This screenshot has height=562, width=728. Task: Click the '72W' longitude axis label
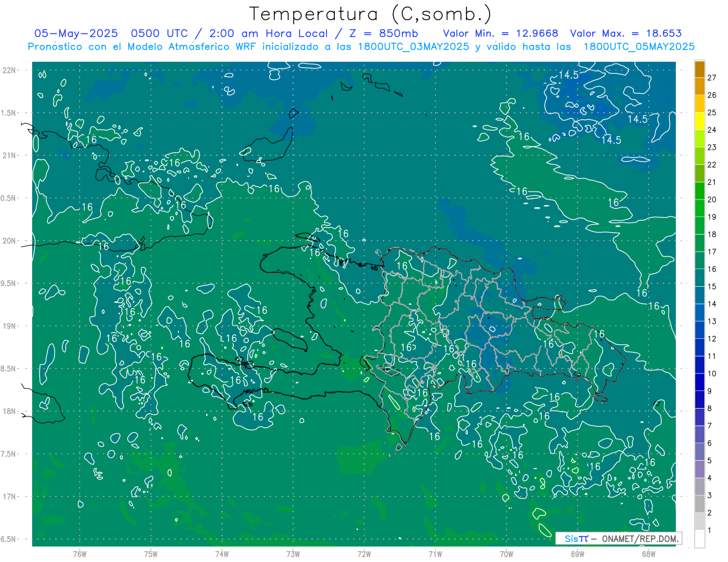pos(364,554)
